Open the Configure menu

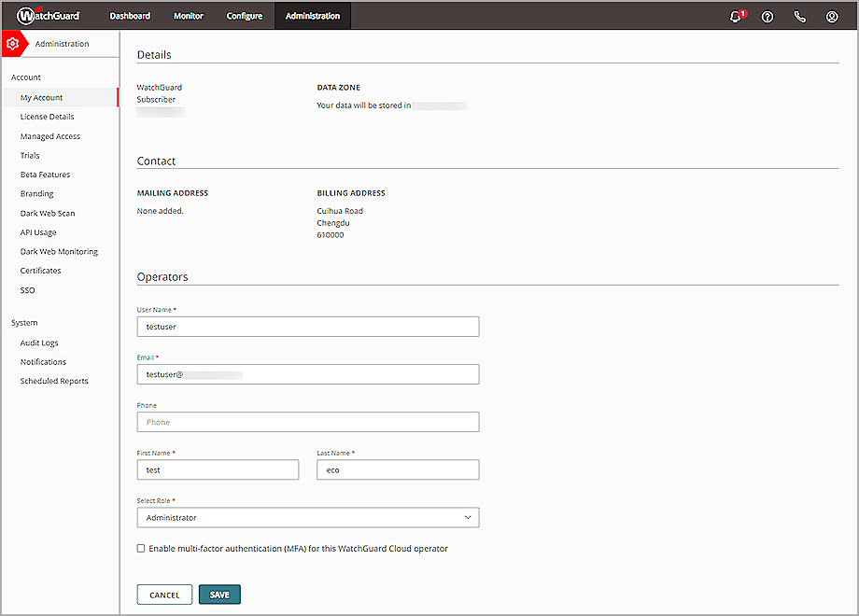(245, 16)
